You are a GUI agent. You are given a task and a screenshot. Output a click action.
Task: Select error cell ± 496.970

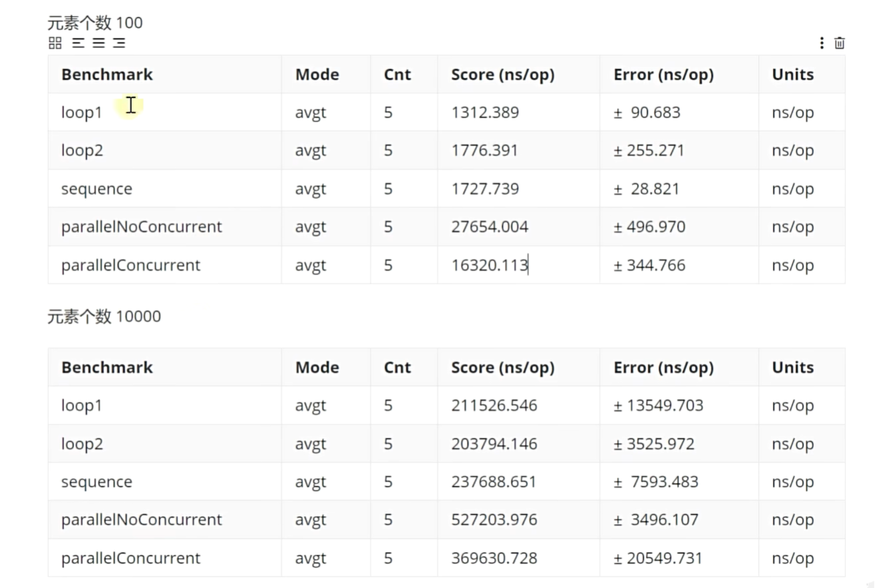(649, 227)
